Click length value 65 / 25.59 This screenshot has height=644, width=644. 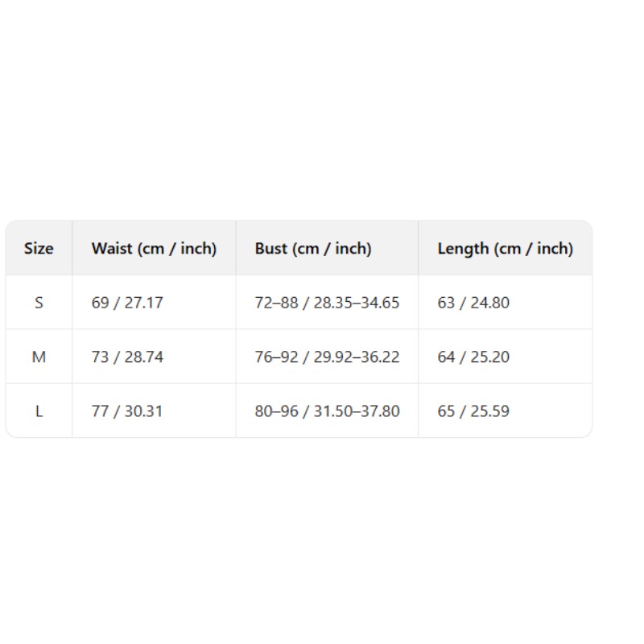tap(473, 411)
